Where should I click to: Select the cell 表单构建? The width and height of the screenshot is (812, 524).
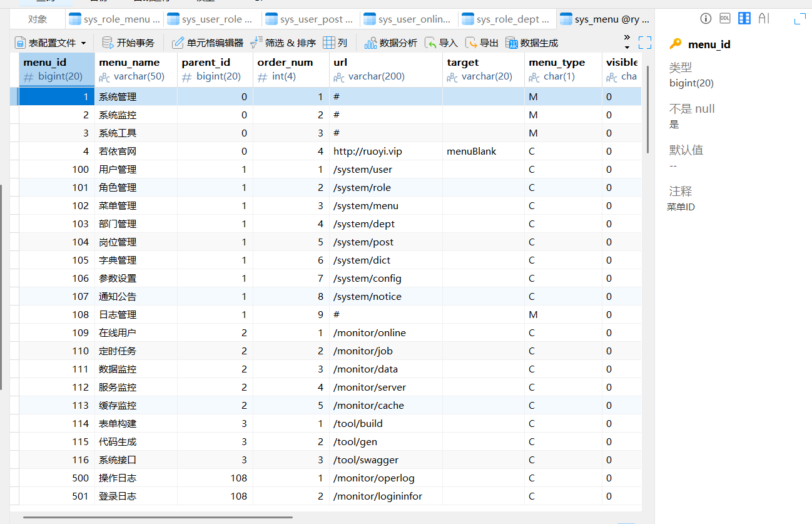136,423
